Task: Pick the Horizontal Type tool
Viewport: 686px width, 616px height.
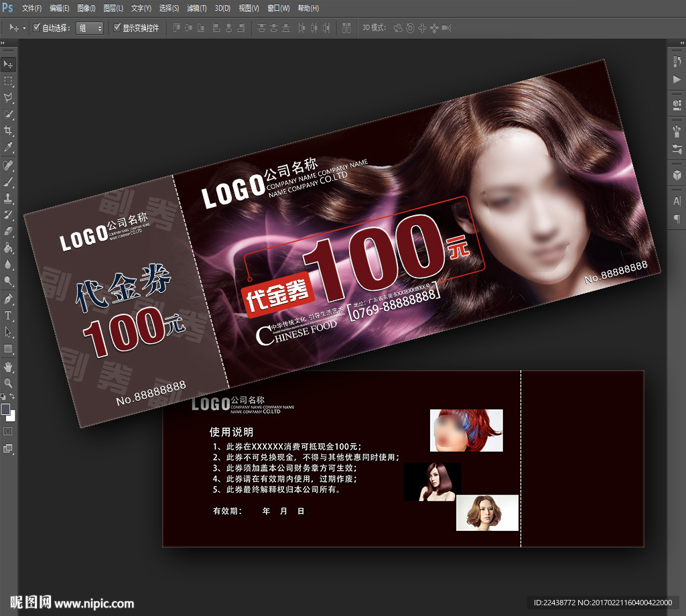Action: click(x=8, y=315)
